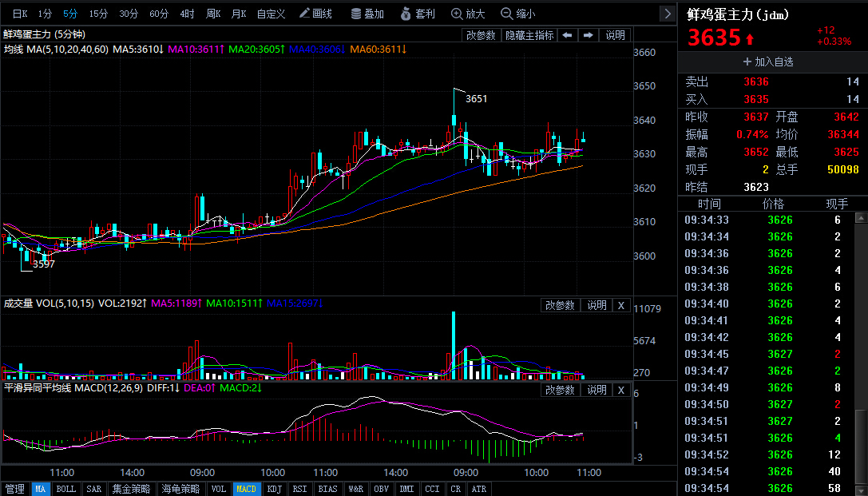Image resolution: width=868 pixels, height=496 pixels.
Task: Click 改参数 in the volume panel
Action: coord(560,305)
